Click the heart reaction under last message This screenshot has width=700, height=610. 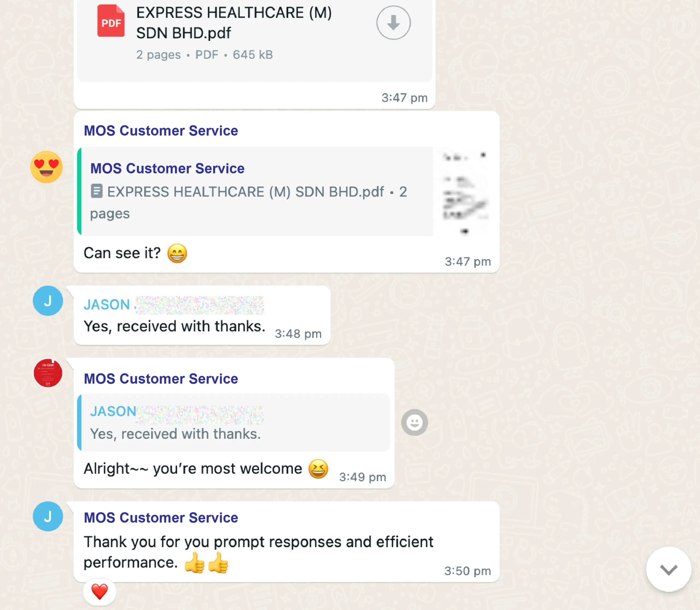pyautogui.click(x=99, y=592)
